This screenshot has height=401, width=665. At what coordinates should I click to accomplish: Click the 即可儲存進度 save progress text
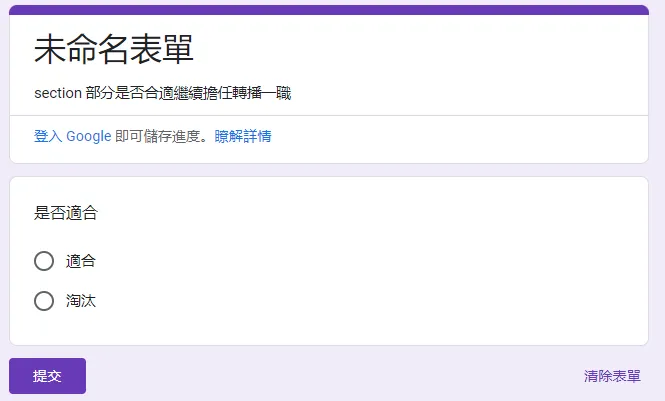161,136
